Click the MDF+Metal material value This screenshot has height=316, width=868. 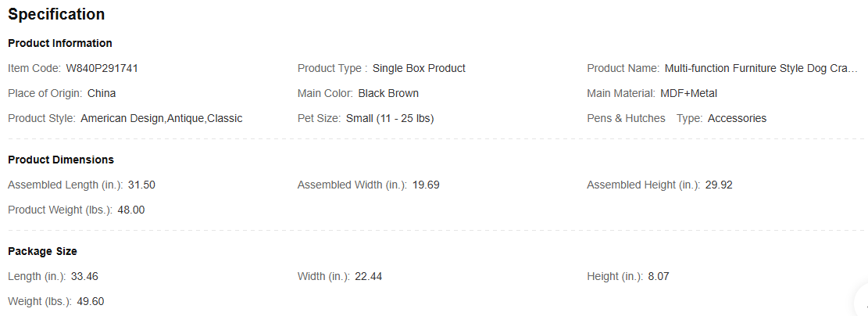(x=688, y=93)
